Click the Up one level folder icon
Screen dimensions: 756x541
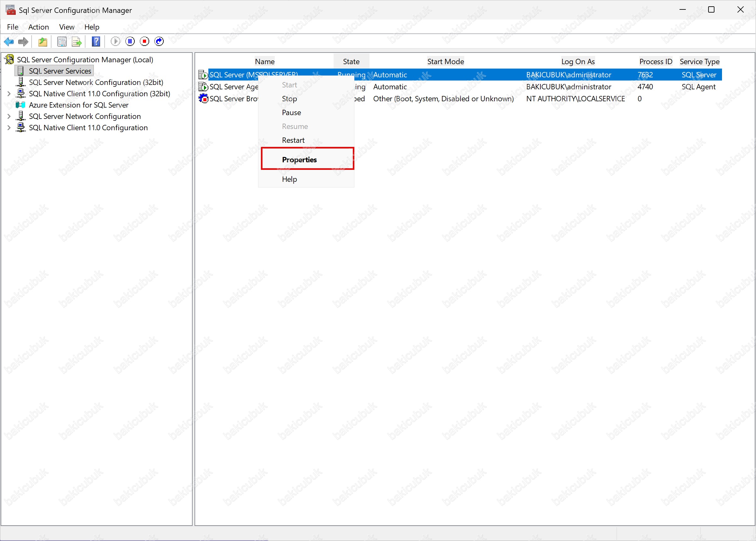(43, 42)
